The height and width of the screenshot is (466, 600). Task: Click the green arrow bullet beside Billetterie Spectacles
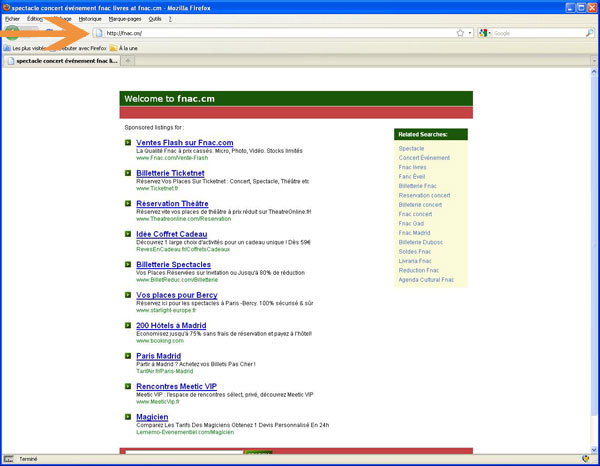coord(128,264)
